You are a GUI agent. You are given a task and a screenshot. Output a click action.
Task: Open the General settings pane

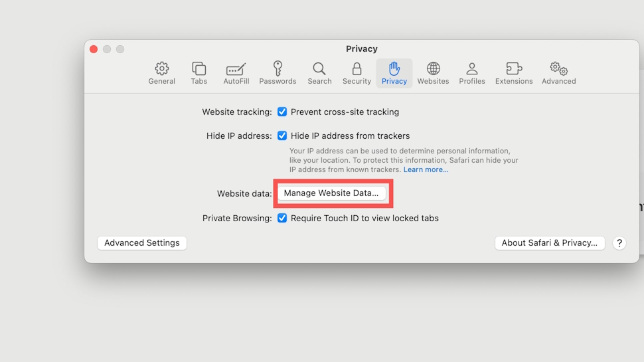tap(162, 73)
